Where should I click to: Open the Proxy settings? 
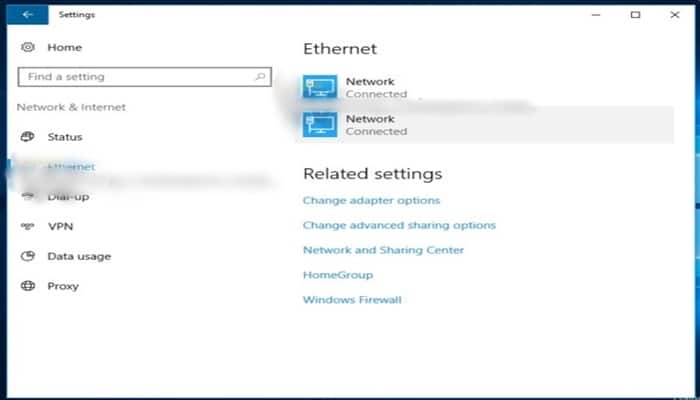pos(63,286)
